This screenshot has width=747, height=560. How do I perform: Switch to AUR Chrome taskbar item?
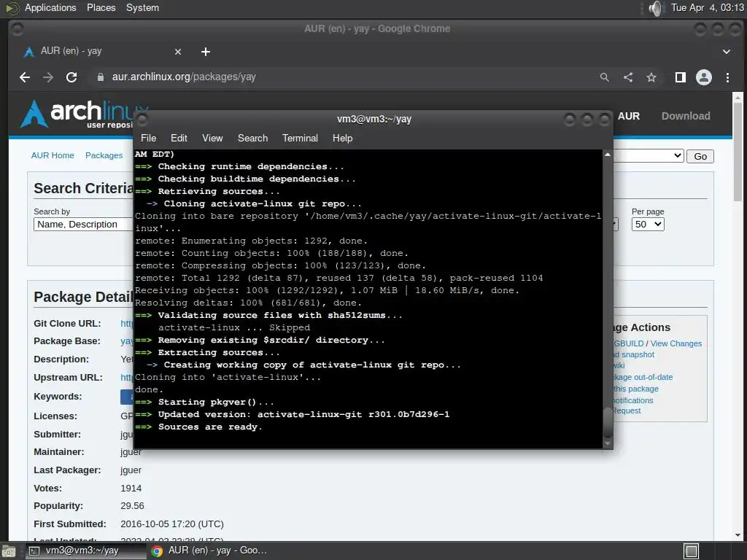pyautogui.click(x=209, y=551)
